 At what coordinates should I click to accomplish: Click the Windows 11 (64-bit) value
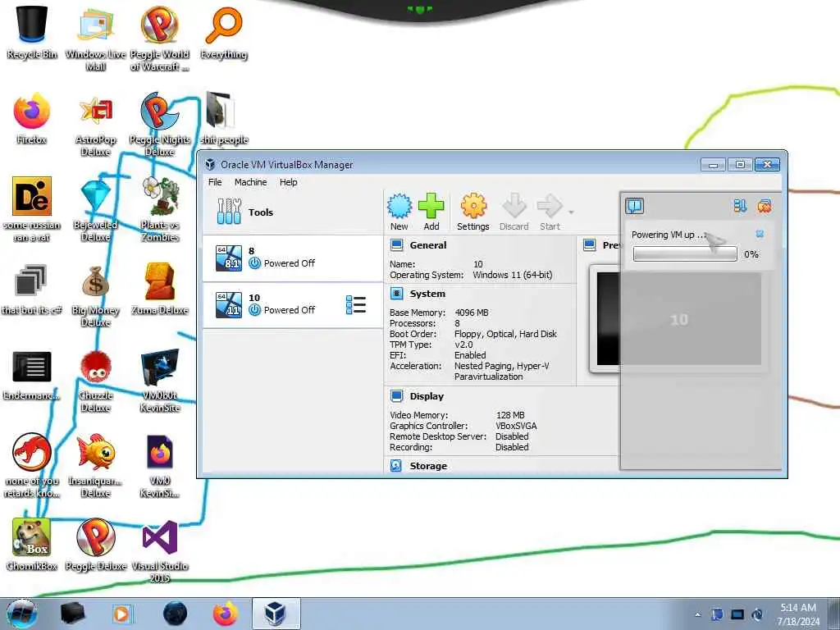(512, 275)
